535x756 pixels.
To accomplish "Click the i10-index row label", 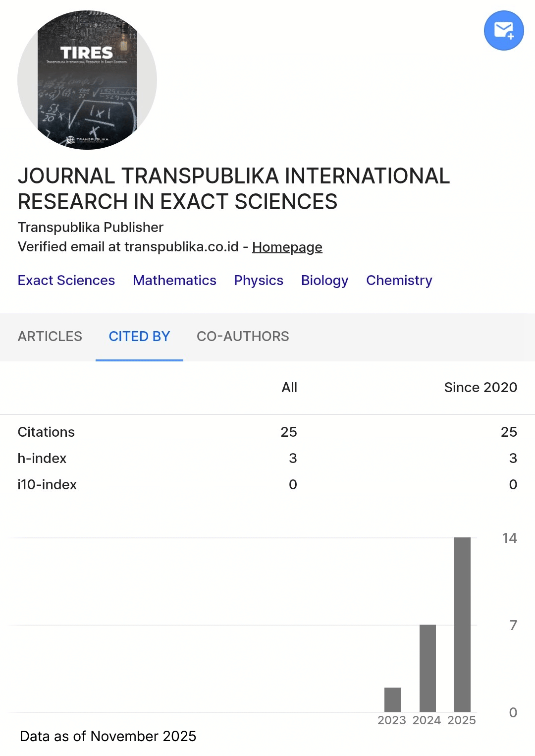I will [47, 485].
